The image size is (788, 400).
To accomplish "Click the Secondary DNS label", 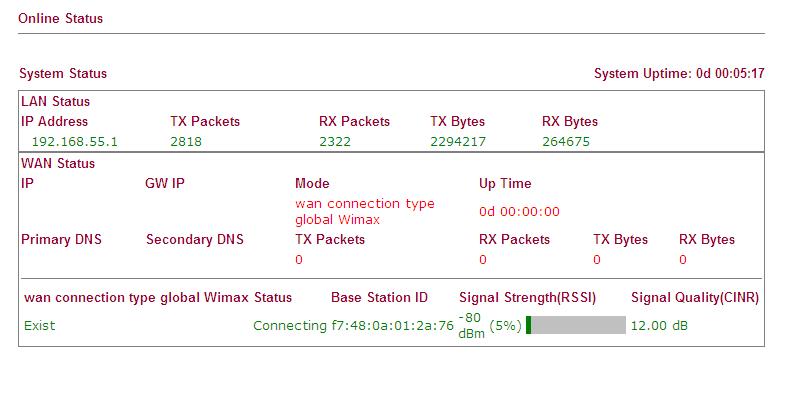I will tap(194, 239).
